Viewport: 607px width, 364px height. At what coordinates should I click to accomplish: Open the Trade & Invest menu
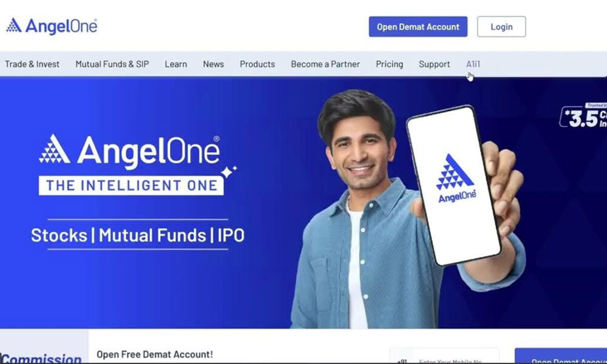(x=32, y=64)
